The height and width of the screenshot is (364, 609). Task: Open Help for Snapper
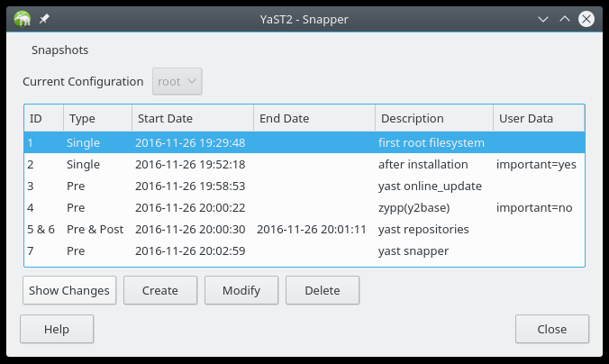pos(57,329)
